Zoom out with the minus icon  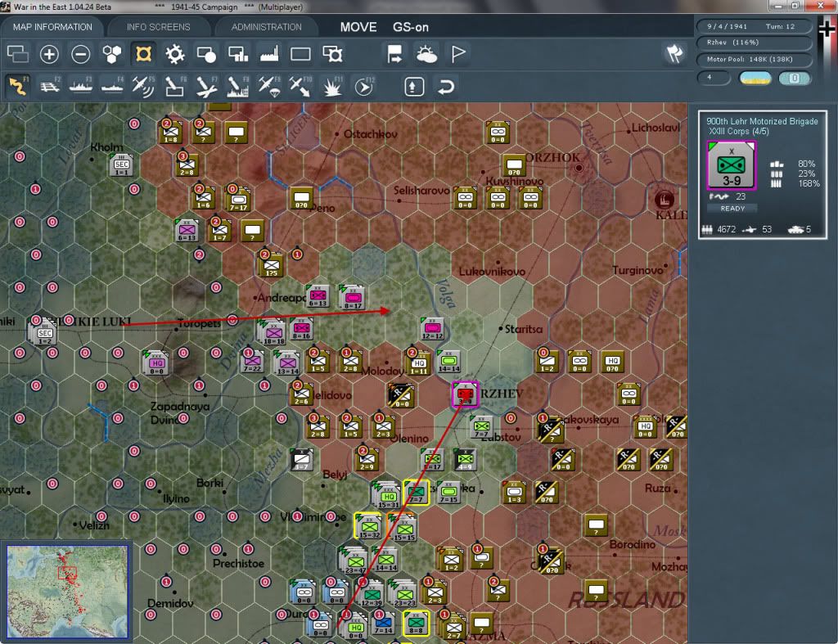pyautogui.click(x=81, y=54)
